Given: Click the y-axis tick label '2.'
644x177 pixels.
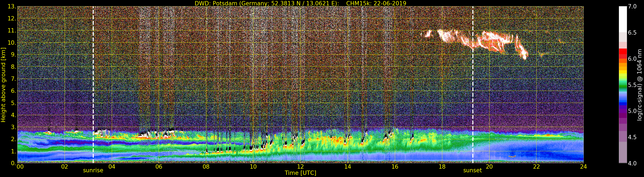Looking at the screenshot, I should 14,139.
